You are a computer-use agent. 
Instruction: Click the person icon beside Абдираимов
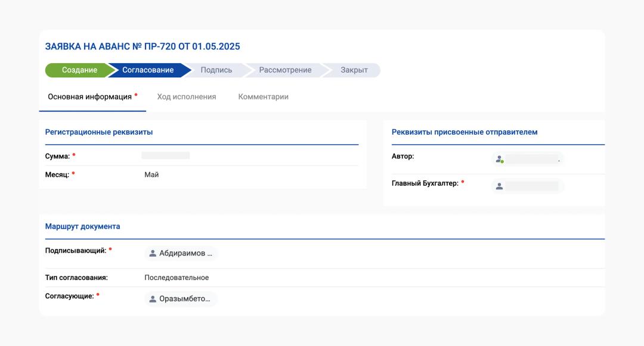[153, 253]
